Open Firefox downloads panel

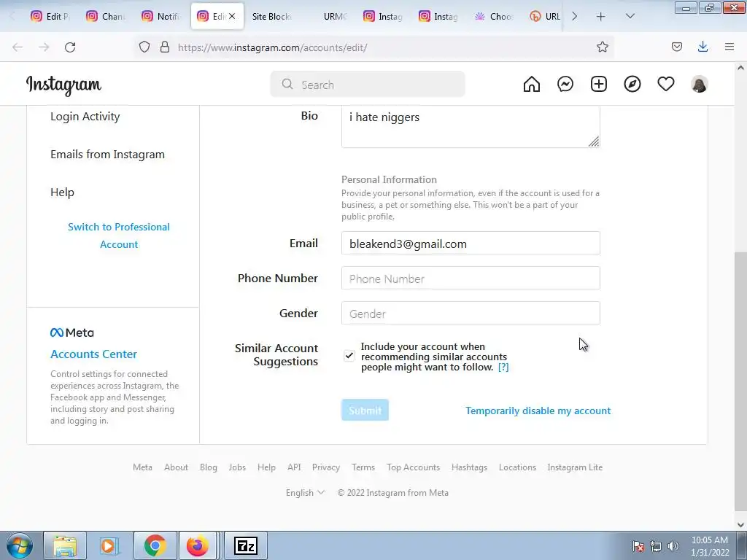[x=703, y=47]
